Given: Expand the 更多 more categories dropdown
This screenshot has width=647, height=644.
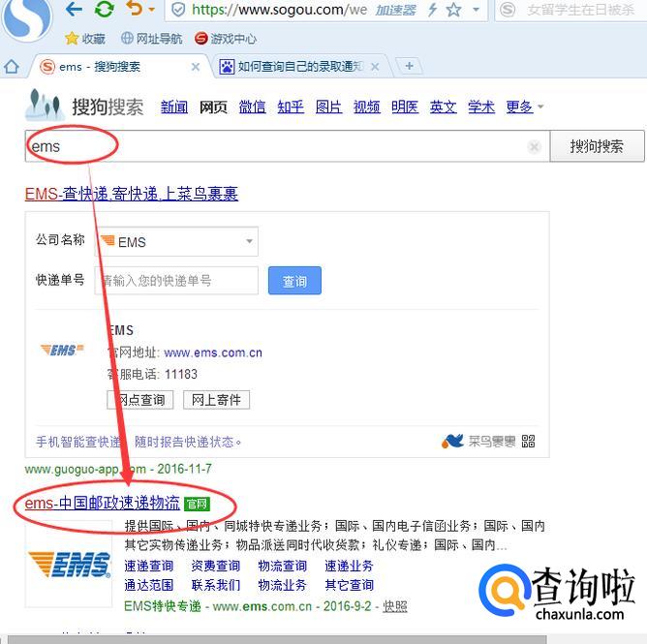Looking at the screenshot, I should pyautogui.click(x=524, y=107).
